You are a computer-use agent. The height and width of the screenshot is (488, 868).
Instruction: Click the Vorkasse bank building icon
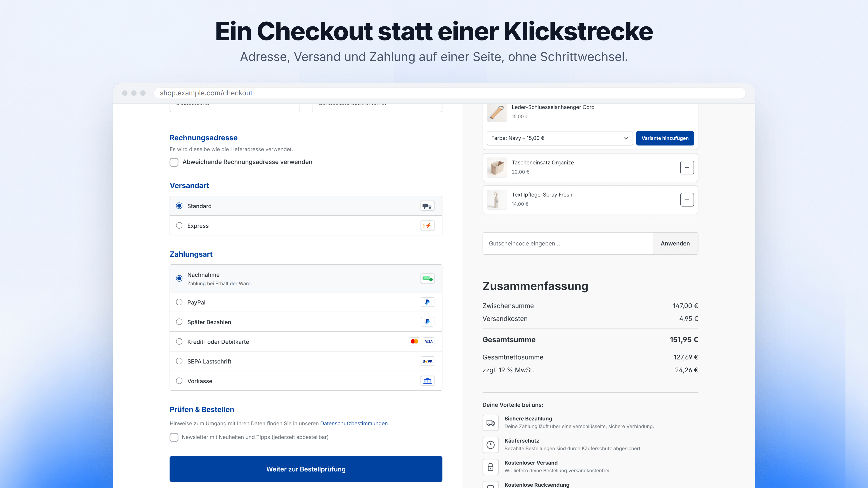[x=427, y=381]
